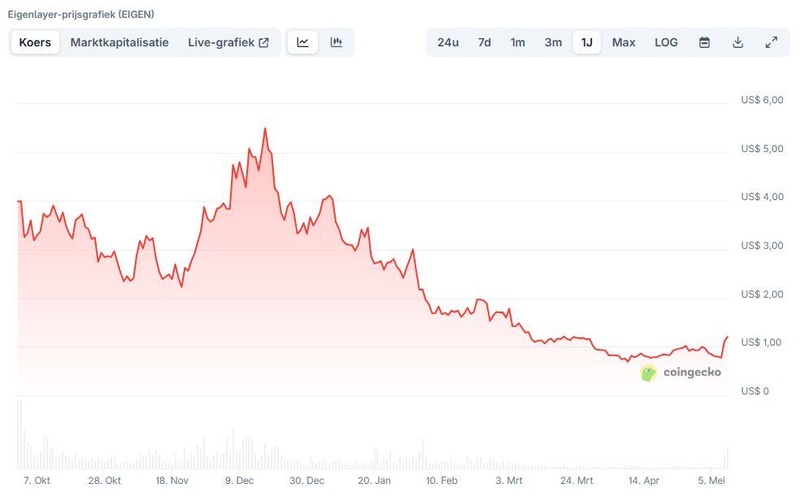Open Live-grafiek external link
The image size is (800, 501).
[228, 42]
